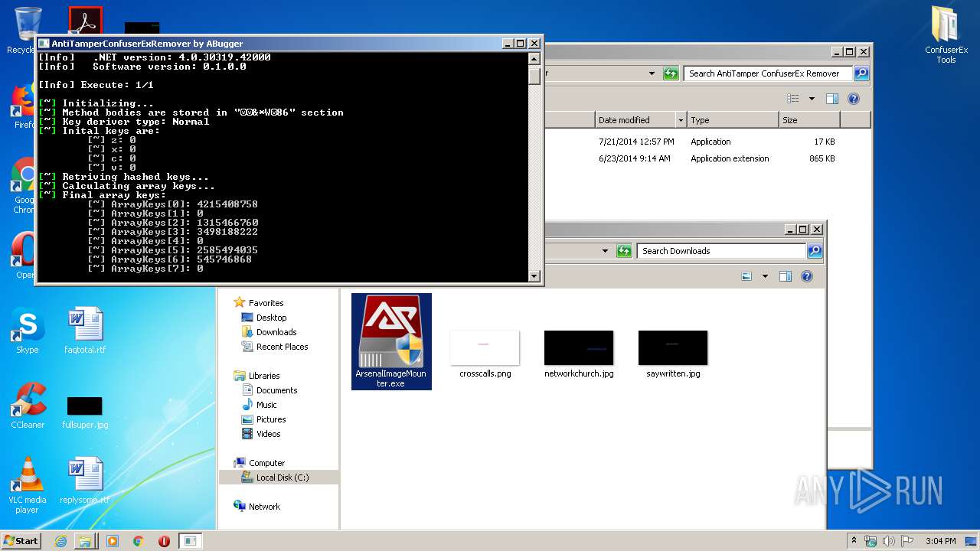Open Downloads address bar history dropdown

click(x=605, y=251)
